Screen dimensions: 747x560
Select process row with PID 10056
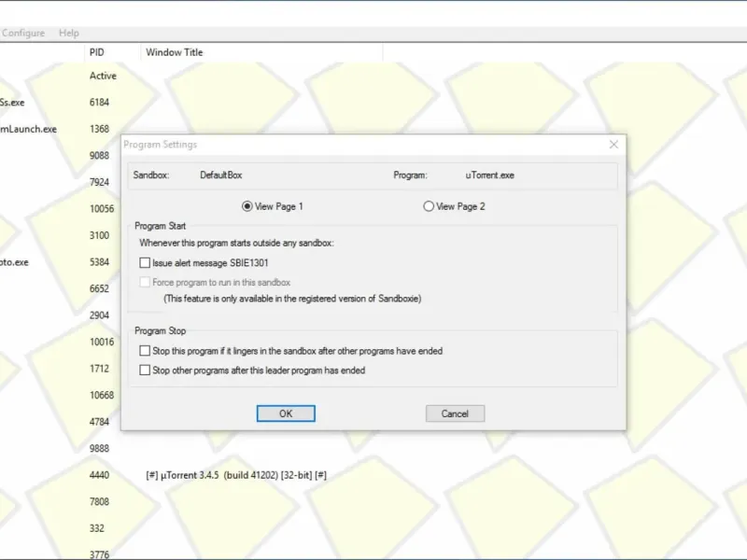click(x=102, y=208)
